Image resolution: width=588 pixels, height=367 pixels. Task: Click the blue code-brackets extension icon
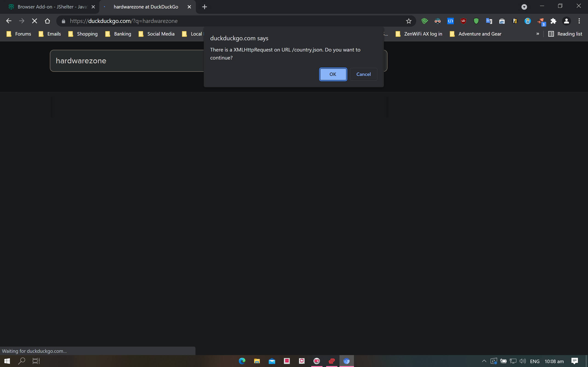[x=450, y=21]
